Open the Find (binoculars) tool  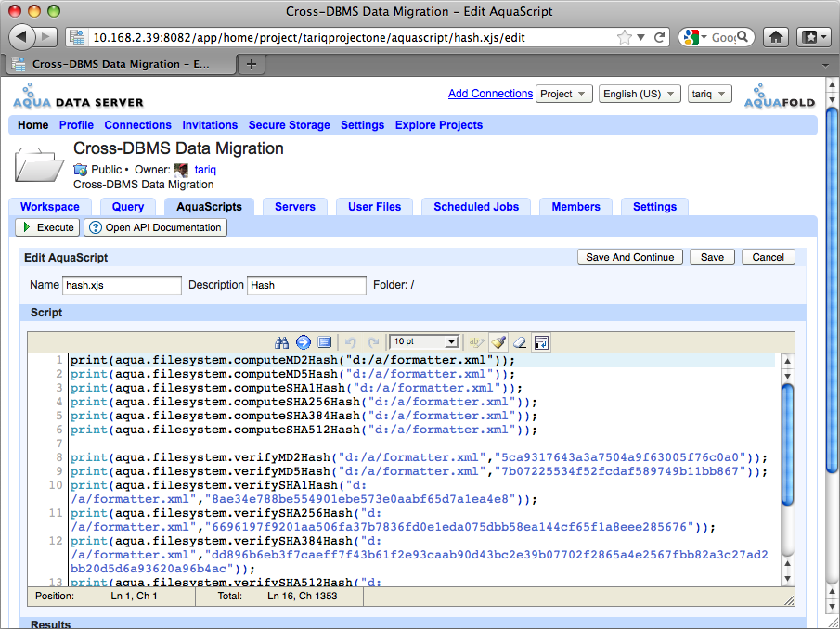[282, 342]
